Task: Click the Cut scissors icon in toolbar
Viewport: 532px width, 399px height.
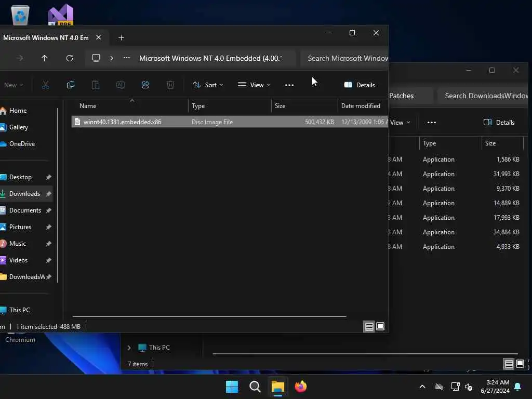Action: pos(46,85)
